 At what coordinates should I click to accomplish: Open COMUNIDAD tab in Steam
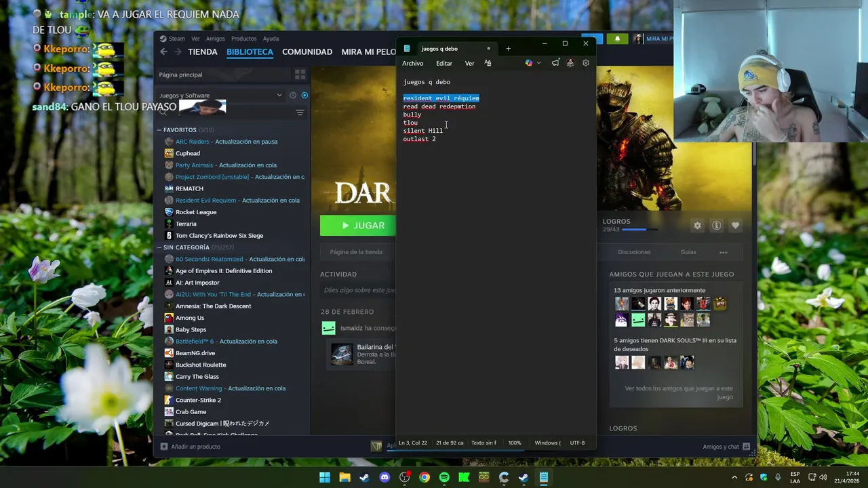[307, 52]
